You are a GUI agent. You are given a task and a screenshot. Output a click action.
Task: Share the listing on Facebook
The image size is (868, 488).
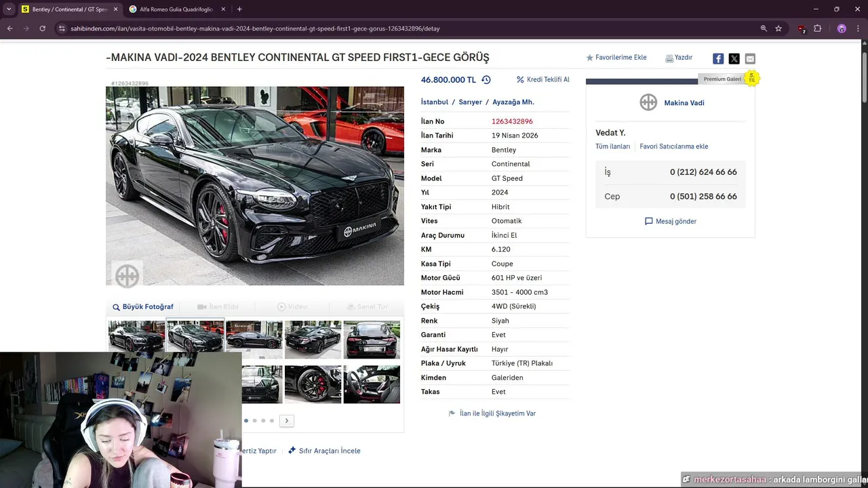pos(718,59)
